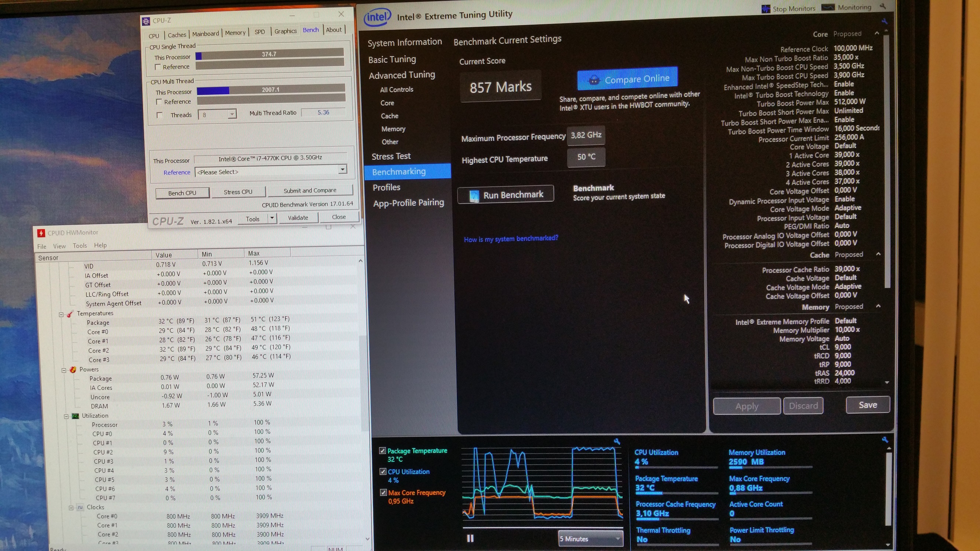
Task: Switch to the Memory tab in CPU-Z
Action: click(x=235, y=33)
